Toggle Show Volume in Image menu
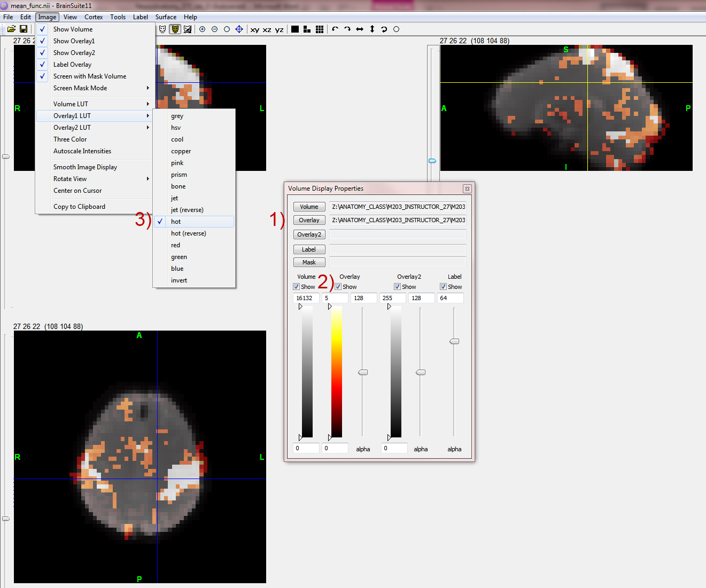This screenshot has width=706, height=588. tap(95, 29)
